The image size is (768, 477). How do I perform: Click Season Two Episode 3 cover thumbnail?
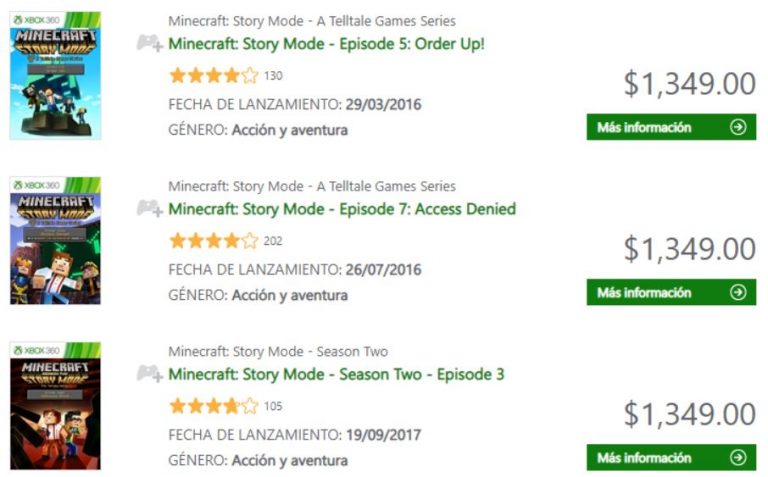55,405
